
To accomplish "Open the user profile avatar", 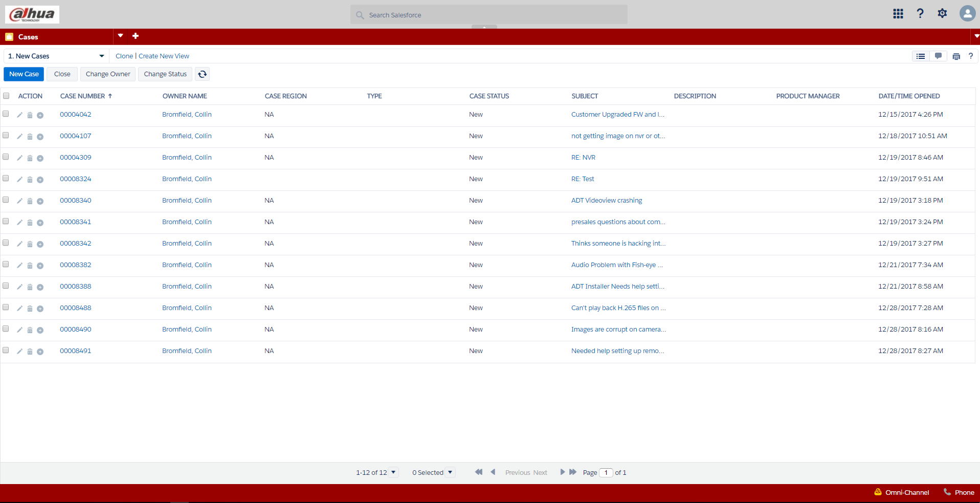I will [x=967, y=13].
